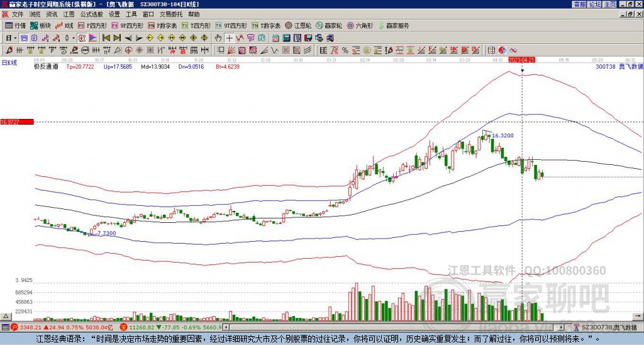644x345 pixels.
Task: Open the P四方形 tool
Action: point(93,25)
